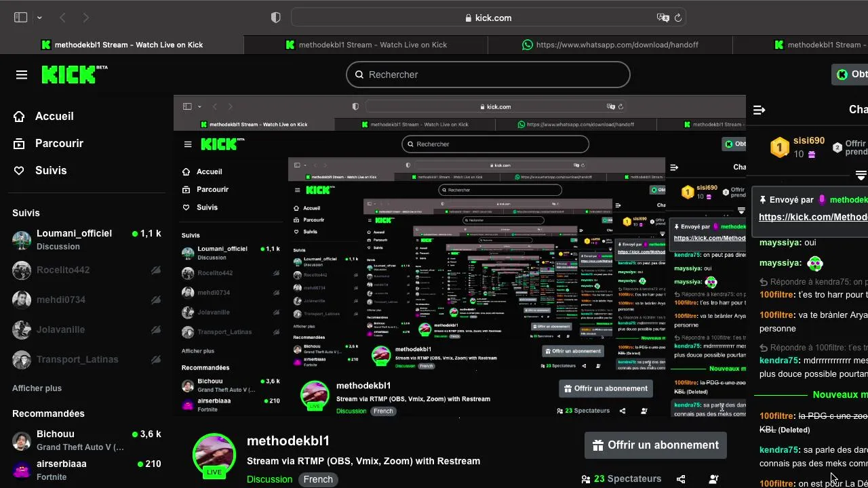Click the French language tag
The height and width of the screenshot is (488, 868).
(318, 479)
